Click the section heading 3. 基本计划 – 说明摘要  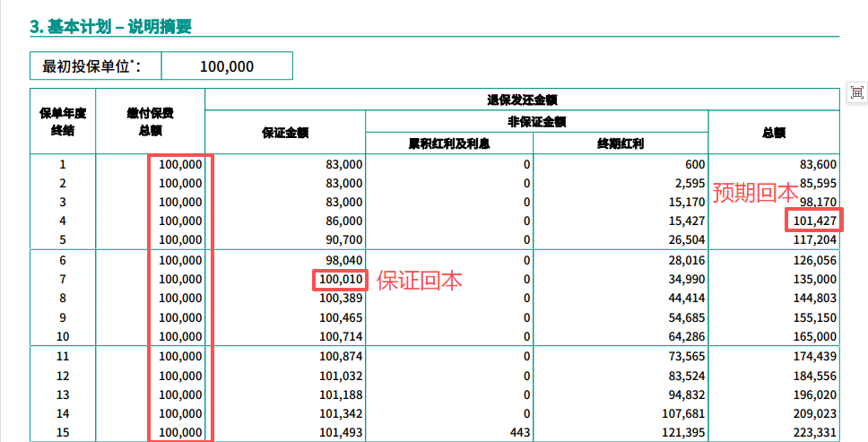110,27
